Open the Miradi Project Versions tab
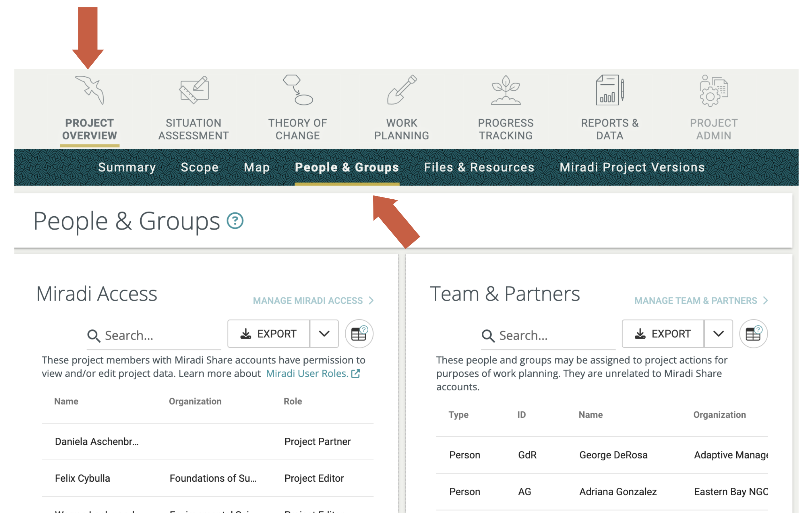 632,167
